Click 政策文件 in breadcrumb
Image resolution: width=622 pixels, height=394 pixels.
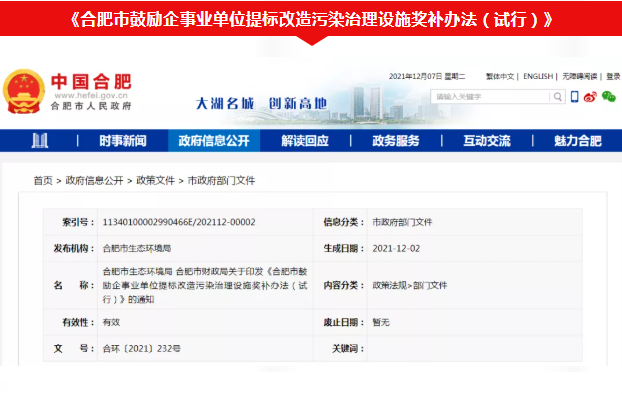156,181
